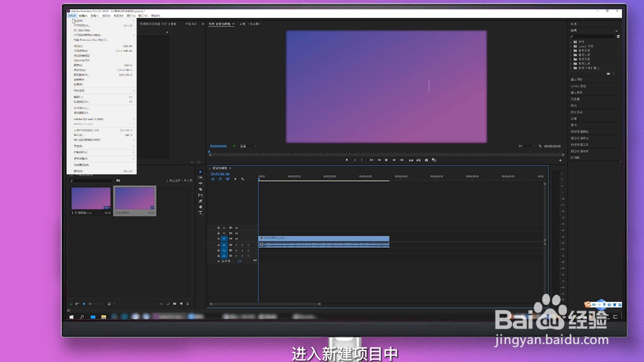The height and width of the screenshot is (362, 644).
Task: Open playback resolution 1/4 dropdown
Action: pos(526,146)
